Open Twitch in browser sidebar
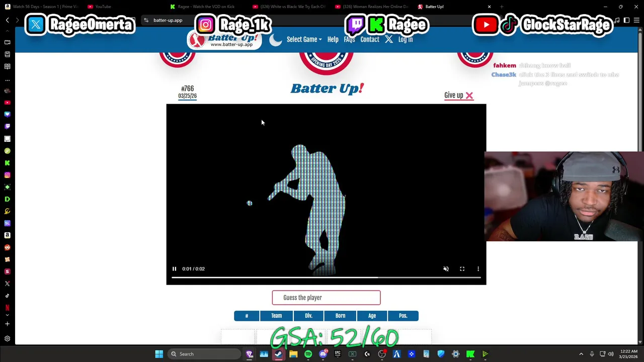644x362 pixels. click(7, 127)
